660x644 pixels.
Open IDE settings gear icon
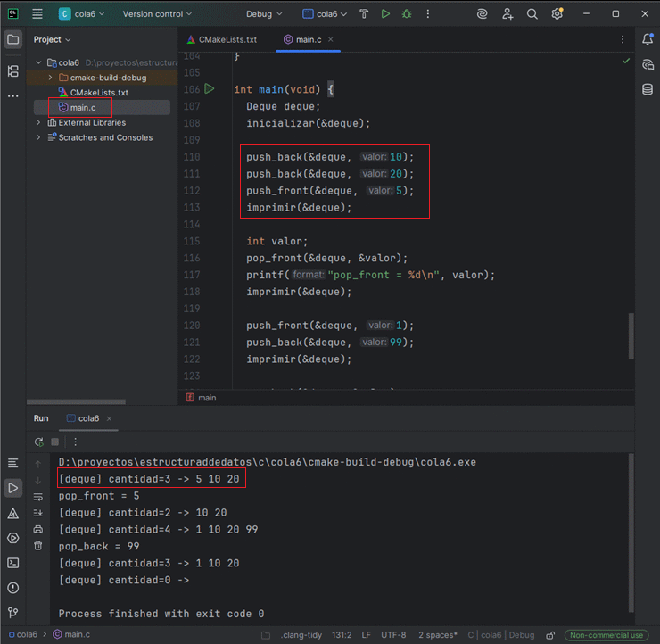tap(557, 14)
